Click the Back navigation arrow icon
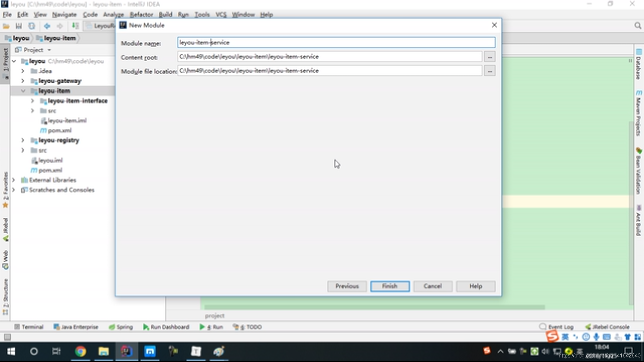Image resolution: width=644 pixels, height=362 pixels. coord(47,26)
